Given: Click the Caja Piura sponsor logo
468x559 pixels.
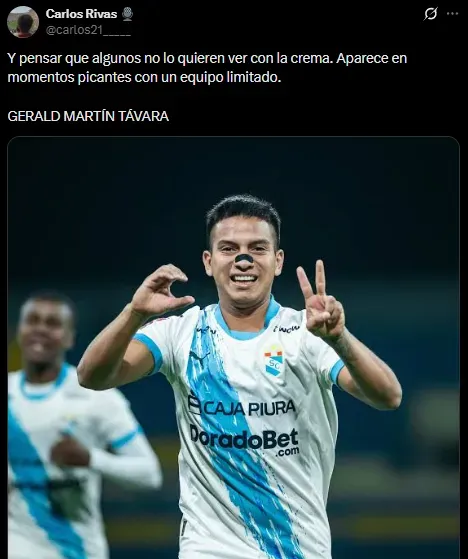Looking at the screenshot, I should pyautogui.click(x=242, y=407).
